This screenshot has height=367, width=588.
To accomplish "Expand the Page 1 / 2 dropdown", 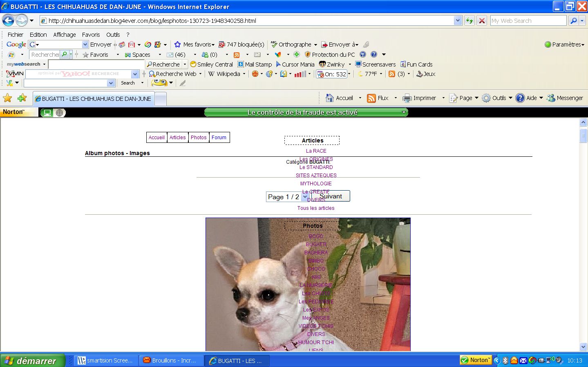I will coord(304,197).
